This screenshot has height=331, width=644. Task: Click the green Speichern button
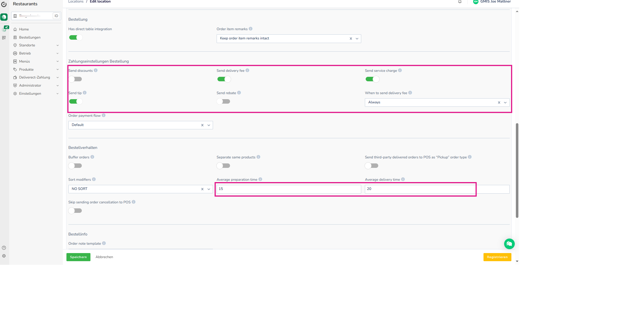tap(78, 257)
